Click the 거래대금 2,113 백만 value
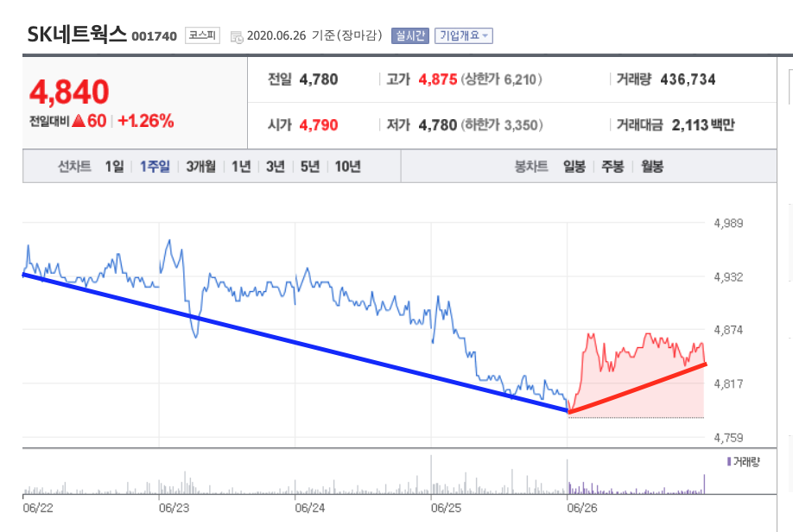Screen dimensions: 793x532 (x=703, y=125)
